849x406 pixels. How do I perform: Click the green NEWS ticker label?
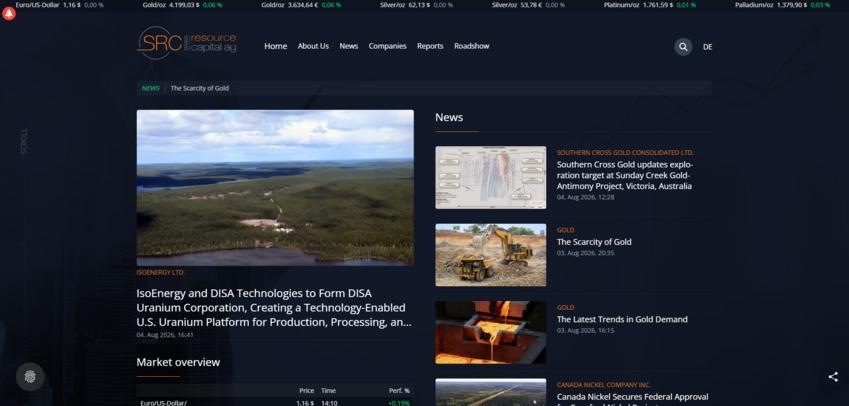click(151, 88)
